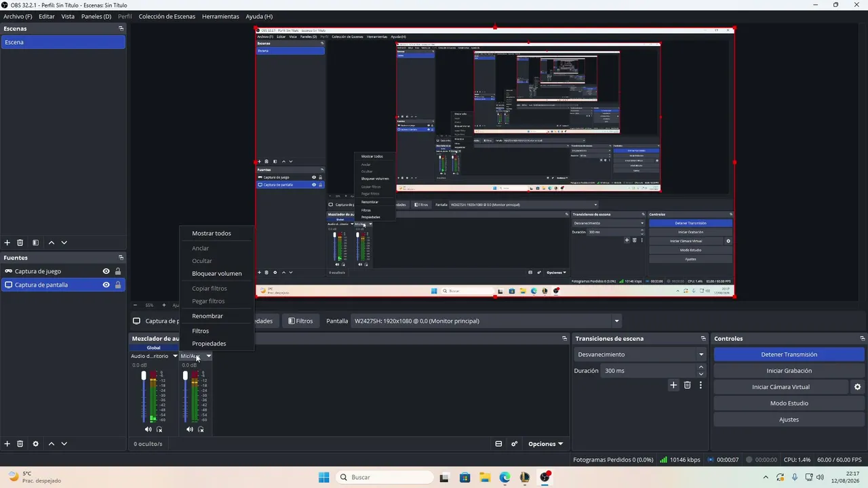Pop out the Controles dock
This screenshot has height=488, width=868.
pos(863,338)
